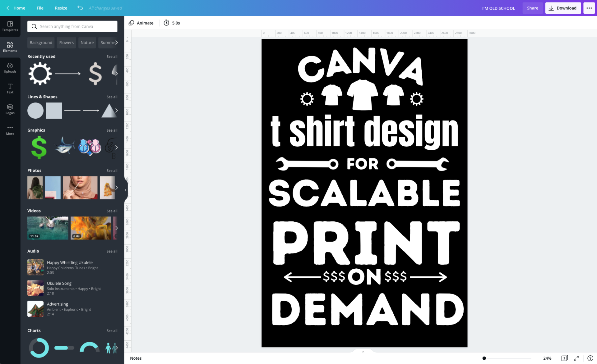This screenshot has width=597, height=364.
Task: Open the Logos panel
Action: (10, 109)
